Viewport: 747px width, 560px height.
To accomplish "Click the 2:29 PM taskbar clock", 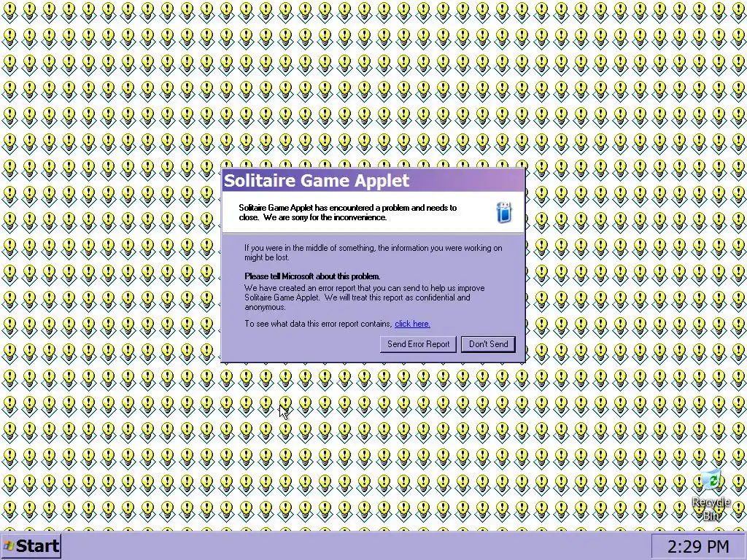I will pyautogui.click(x=698, y=546).
